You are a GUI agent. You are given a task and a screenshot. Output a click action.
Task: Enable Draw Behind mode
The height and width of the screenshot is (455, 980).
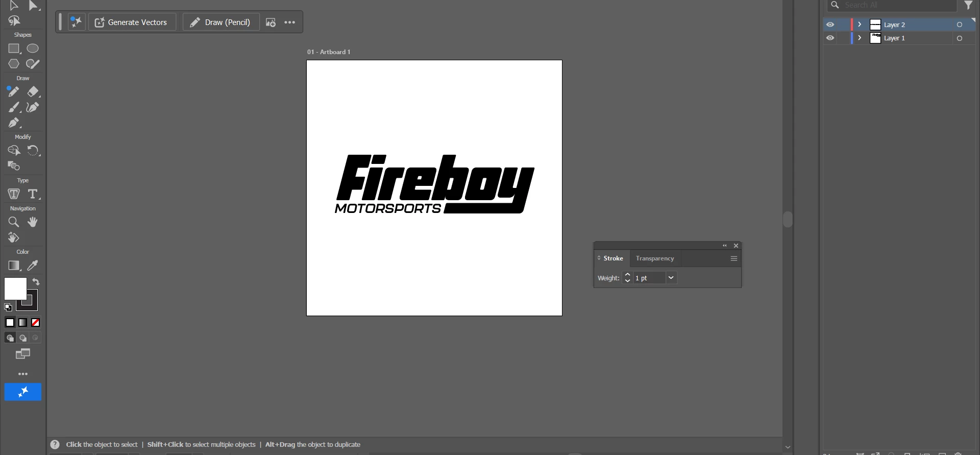(23, 338)
